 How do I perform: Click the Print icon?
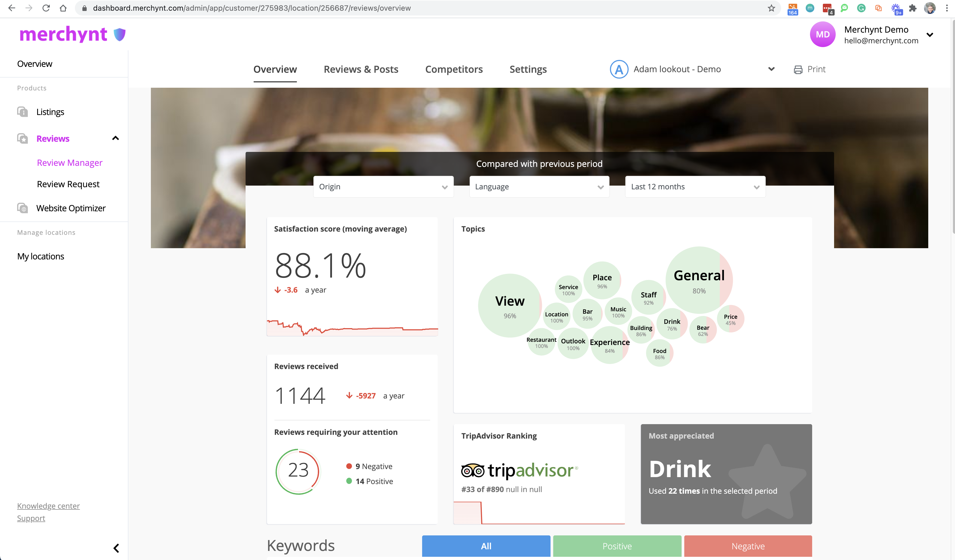pyautogui.click(x=798, y=70)
